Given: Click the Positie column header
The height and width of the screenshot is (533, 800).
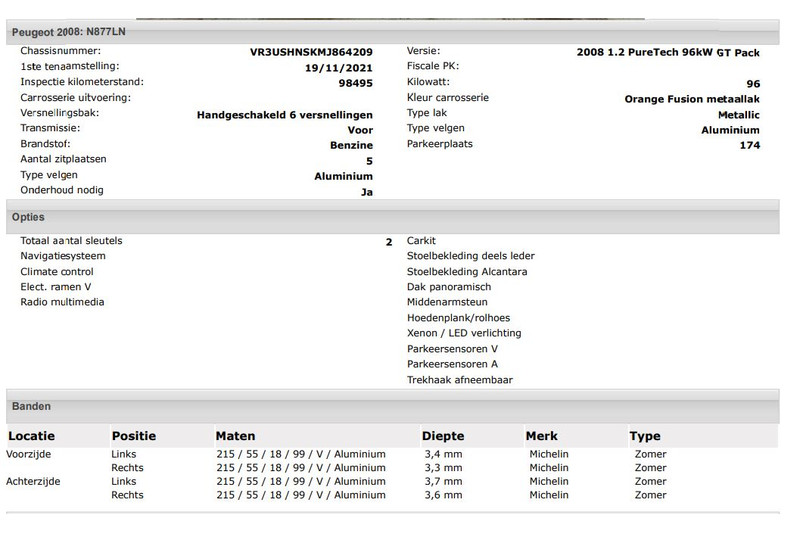Looking at the screenshot, I should tap(134, 436).
